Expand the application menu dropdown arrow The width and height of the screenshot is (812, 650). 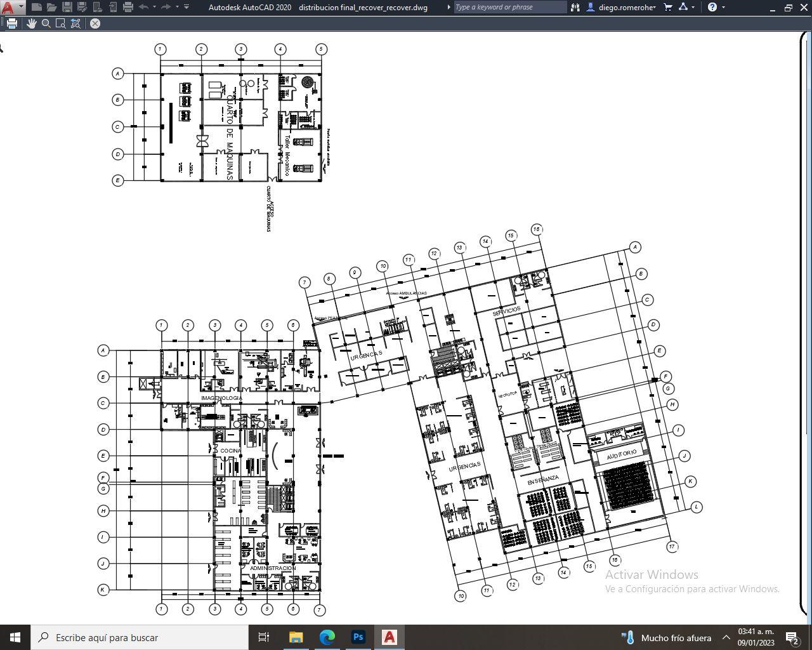click(x=21, y=8)
